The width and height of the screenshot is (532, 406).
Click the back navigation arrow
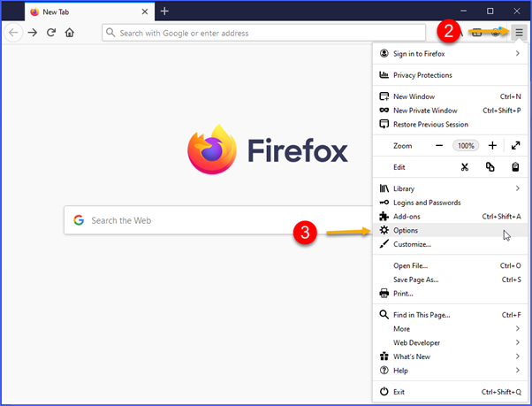(13, 33)
